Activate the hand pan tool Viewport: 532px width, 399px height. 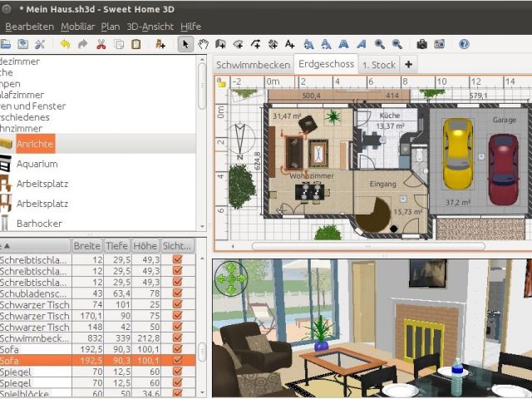(203, 44)
